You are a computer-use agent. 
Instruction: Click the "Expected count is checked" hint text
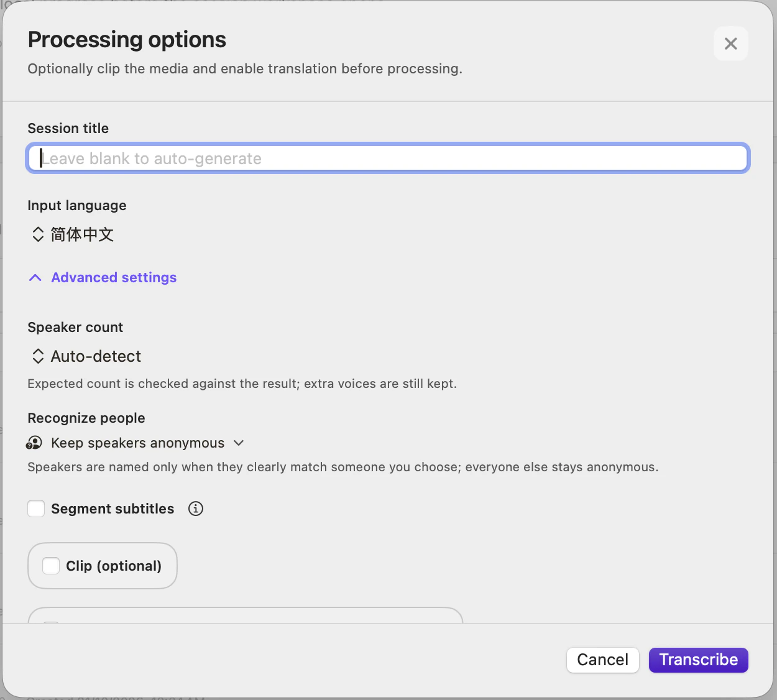click(242, 384)
